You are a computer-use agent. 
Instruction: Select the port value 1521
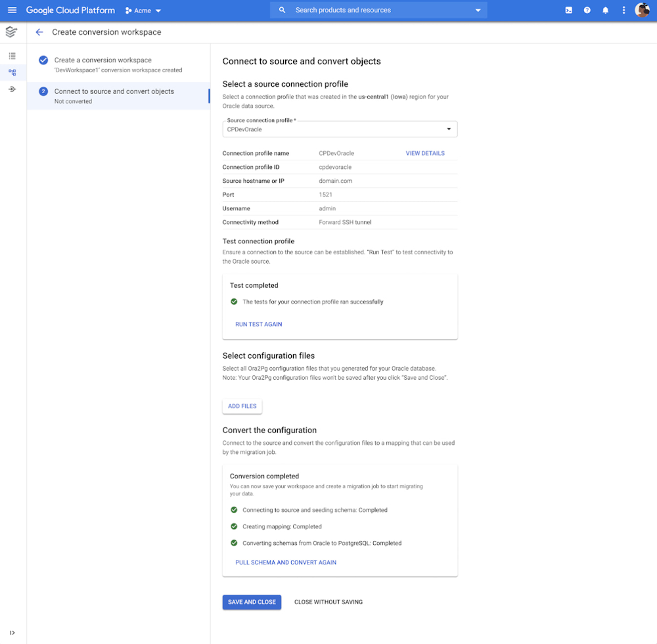[325, 195]
